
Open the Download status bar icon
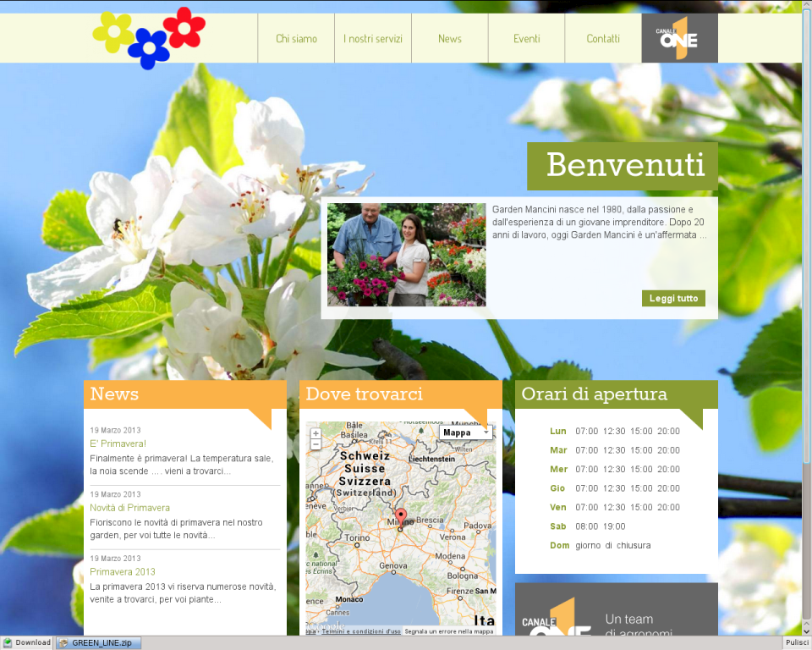click(x=26, y=643)
